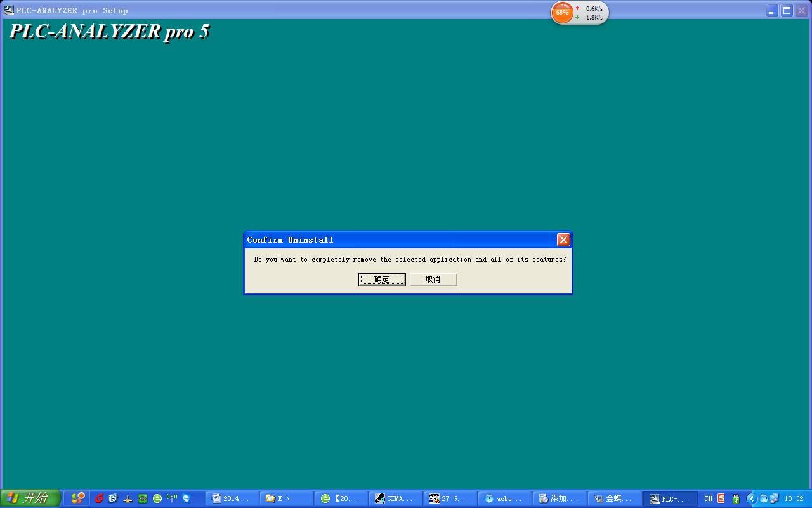Click the orange 68% network speed widget
This screenshot has width=812, height=508.
562,13
